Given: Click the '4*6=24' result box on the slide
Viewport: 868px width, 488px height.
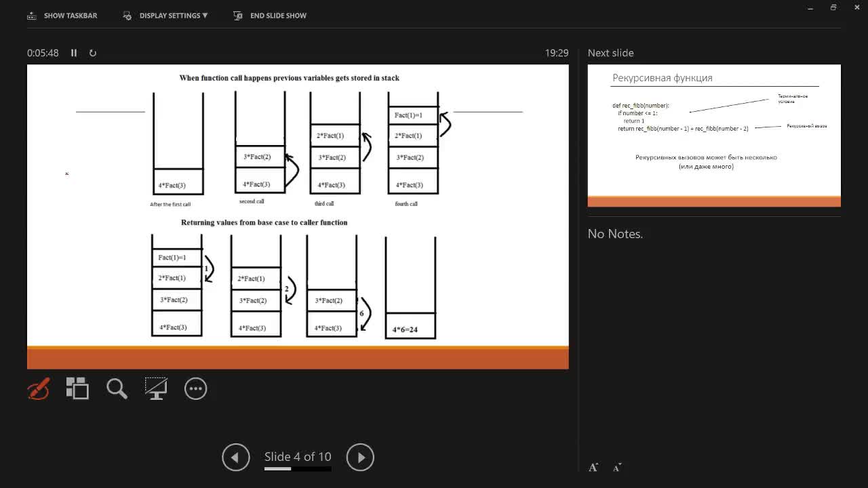Looking at the screenshot, I should click(x=410, y=326).
